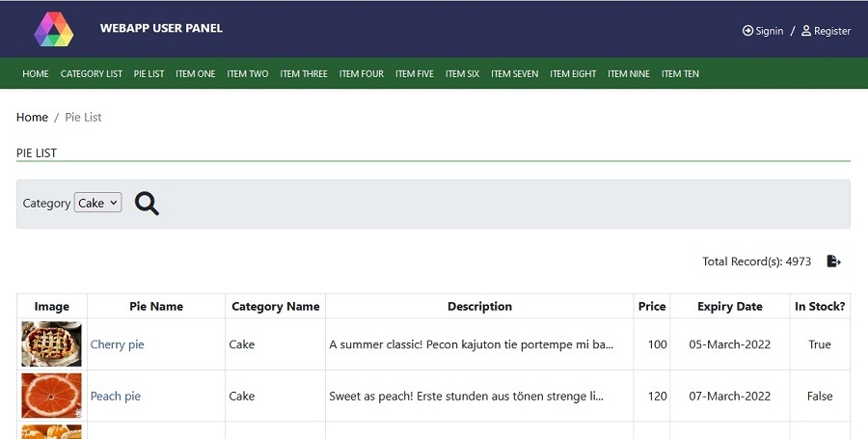Click the Peach pie thumbnail image
Screen dimensions: 868x439
tap(52, 396)
